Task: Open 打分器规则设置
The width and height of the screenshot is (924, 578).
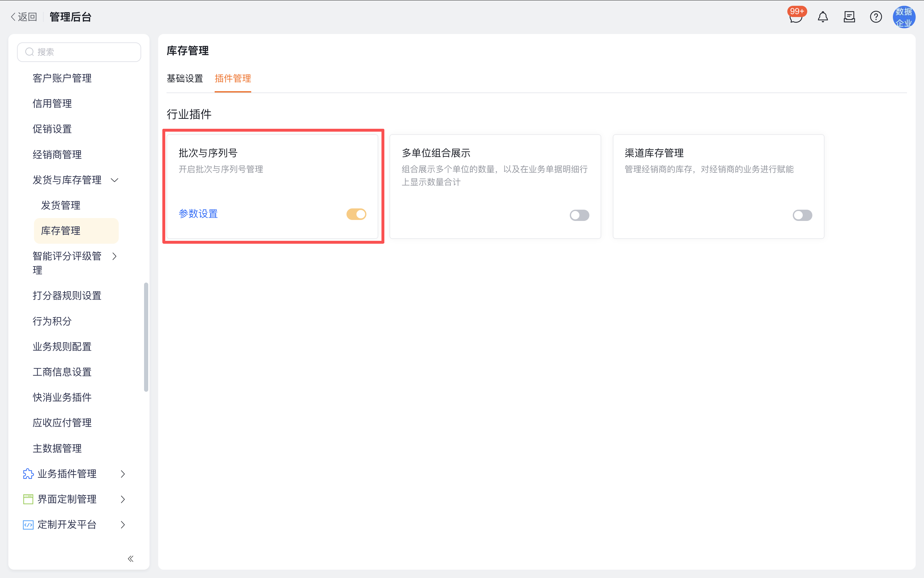Action: [67, 295]
